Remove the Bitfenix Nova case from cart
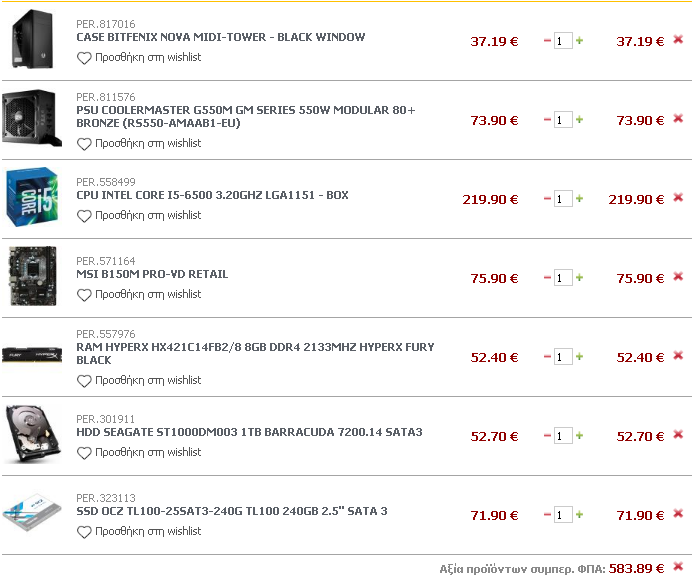Viewport: 695px width, 579px height. tap(678, 40)
